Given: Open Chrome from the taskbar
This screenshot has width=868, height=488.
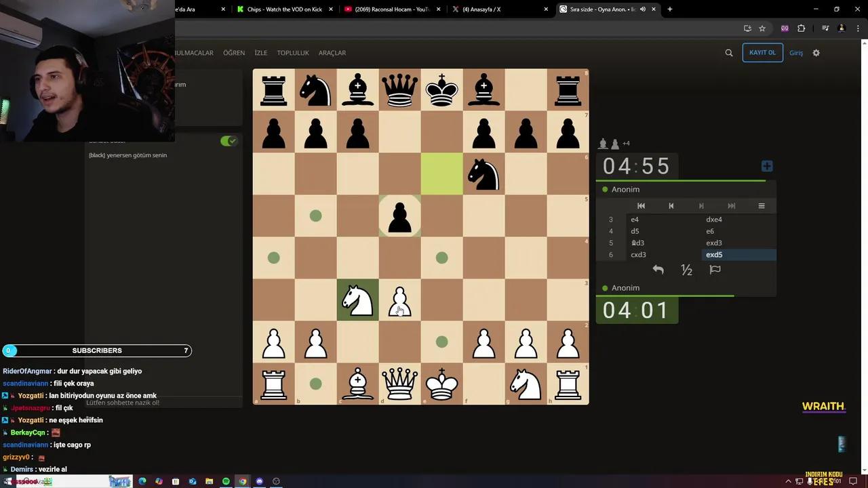Looking at the screenshot, I should click(242, 481).
